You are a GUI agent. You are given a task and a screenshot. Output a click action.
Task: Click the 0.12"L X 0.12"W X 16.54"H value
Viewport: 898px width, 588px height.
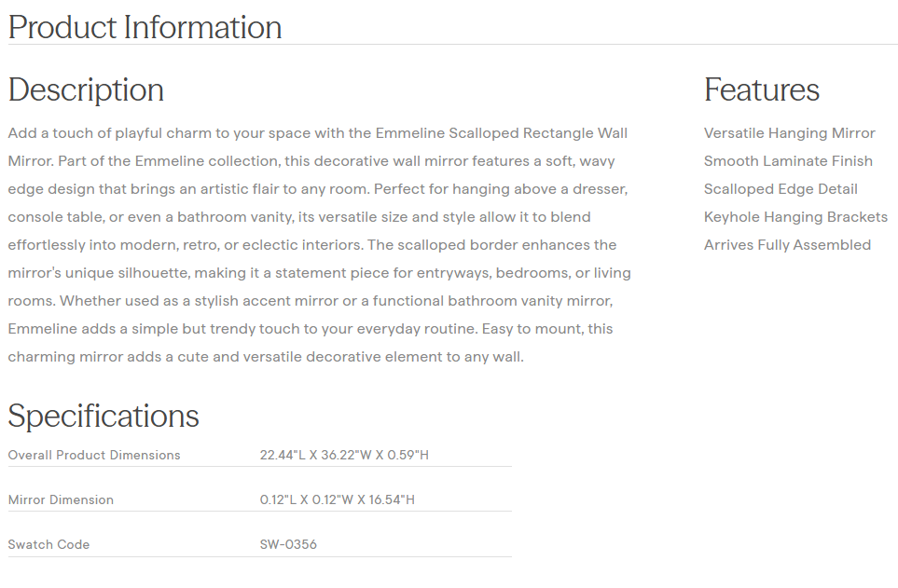click(337, 500)
